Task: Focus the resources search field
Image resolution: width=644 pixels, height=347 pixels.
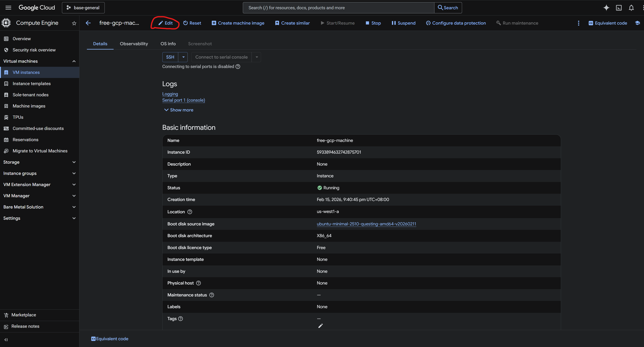Action: pos(338,8)
